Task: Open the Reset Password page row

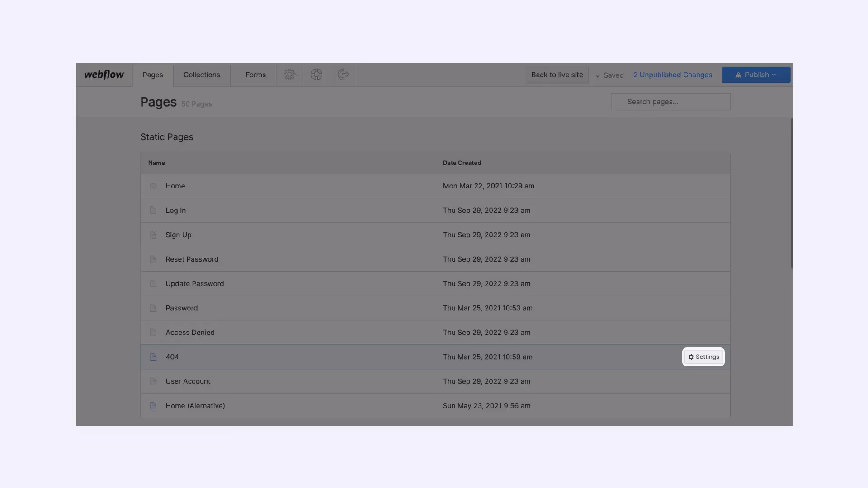Action: [192, 259]
